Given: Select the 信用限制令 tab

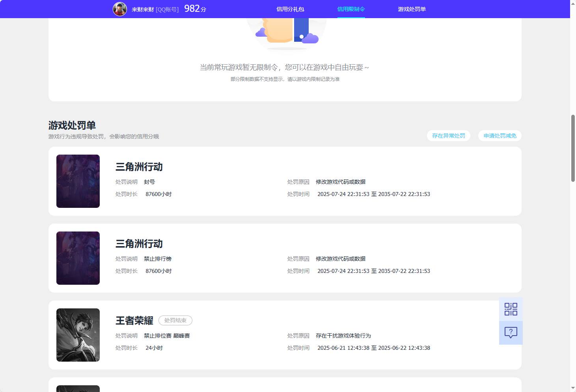Looking at the screenshot, I should point(351,9).
